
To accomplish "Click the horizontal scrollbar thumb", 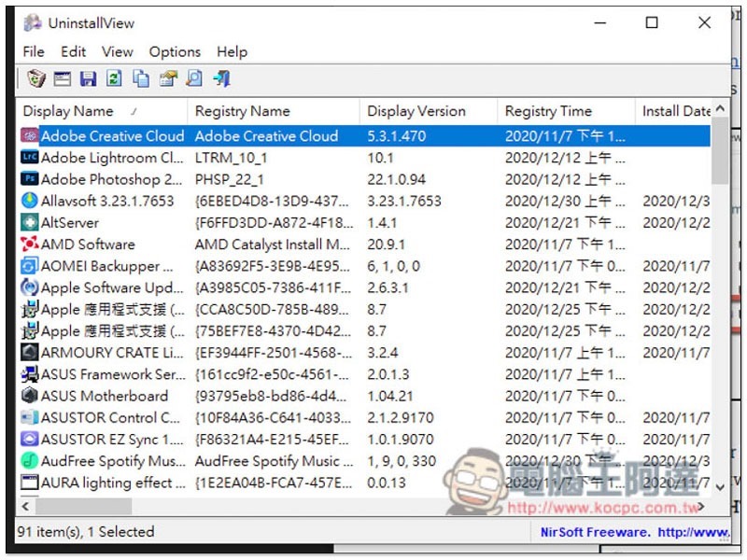I will [83, 506].
